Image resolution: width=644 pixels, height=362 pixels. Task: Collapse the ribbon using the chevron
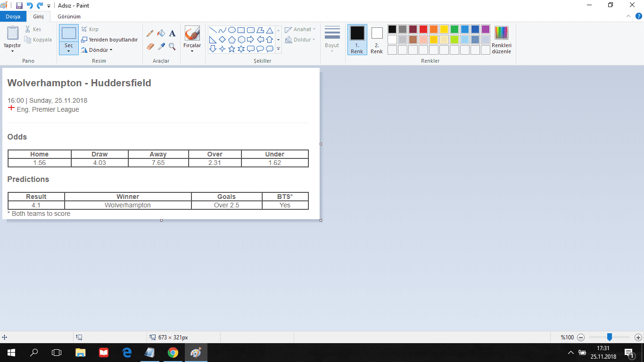point(628,16)
